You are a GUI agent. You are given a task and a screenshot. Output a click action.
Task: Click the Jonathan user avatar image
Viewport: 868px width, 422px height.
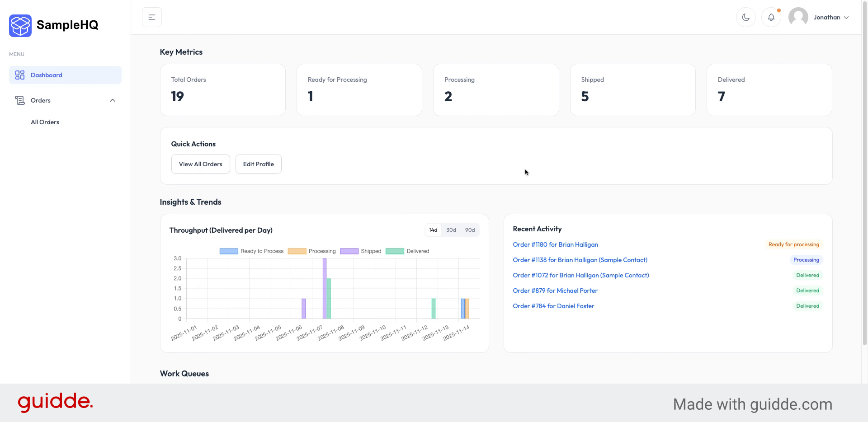click(798, 17)
